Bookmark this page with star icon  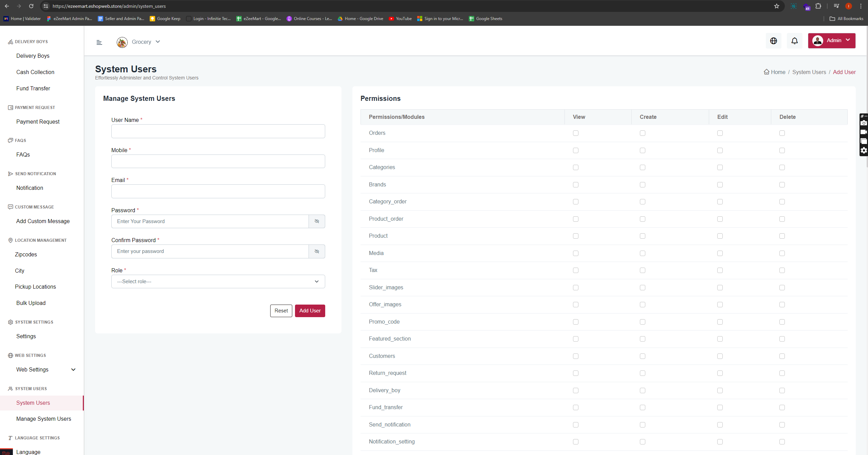coord(776,6)
